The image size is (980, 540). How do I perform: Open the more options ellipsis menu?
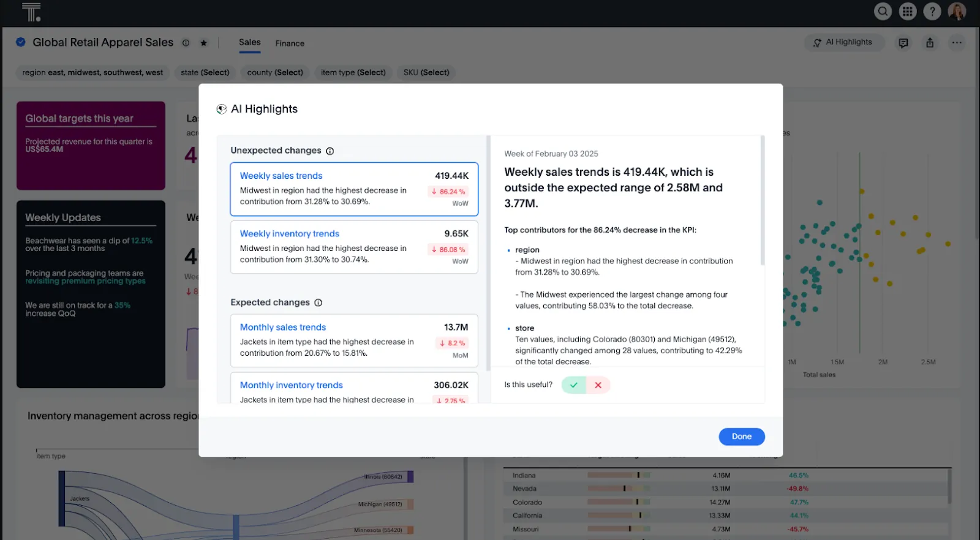tap(957, 43)
